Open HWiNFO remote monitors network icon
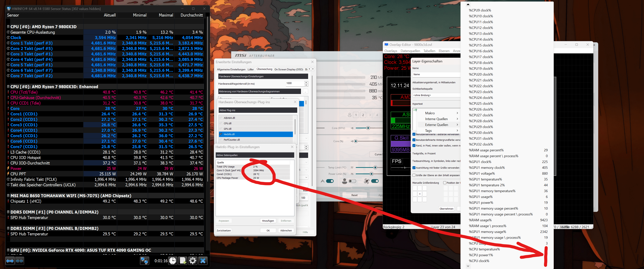 click(x=144, y=261)
